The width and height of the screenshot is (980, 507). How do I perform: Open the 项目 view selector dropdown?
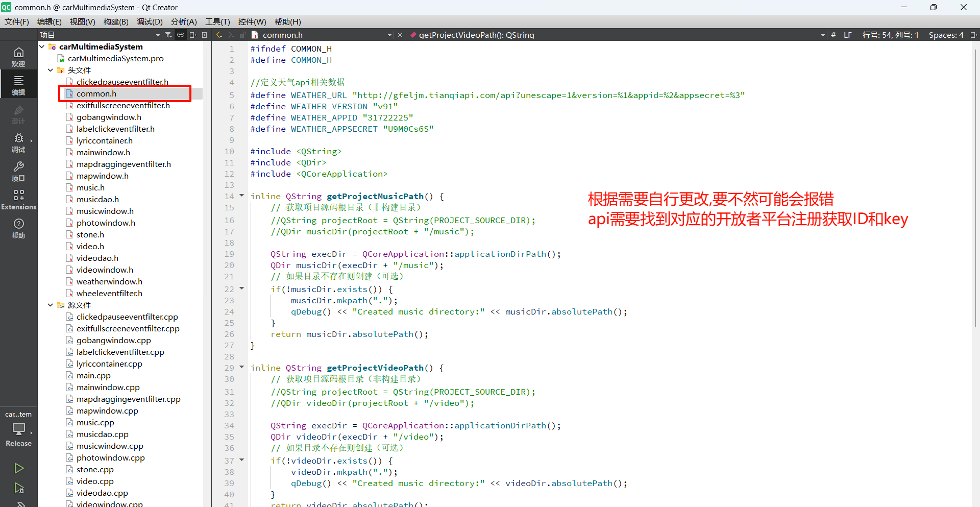(x=158, y=35)
